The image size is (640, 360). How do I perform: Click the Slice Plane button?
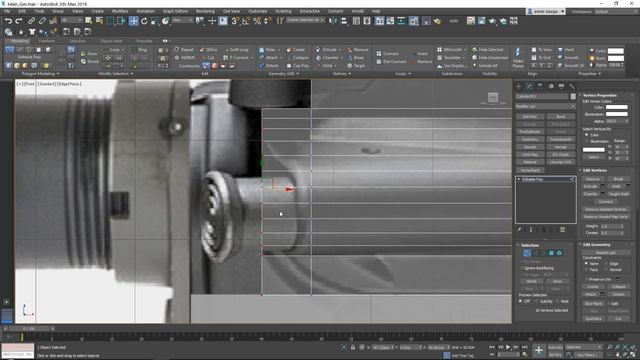click(593, 304)
